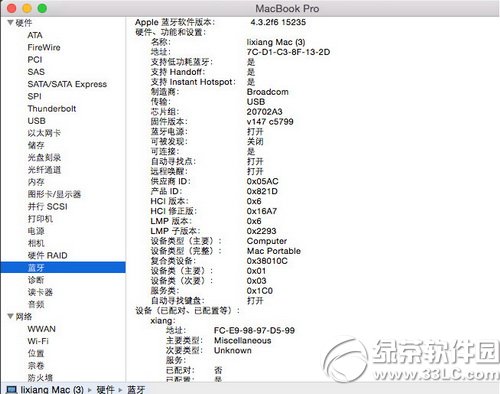Click LMP subversion value 0x2293

tap(261, 231)
